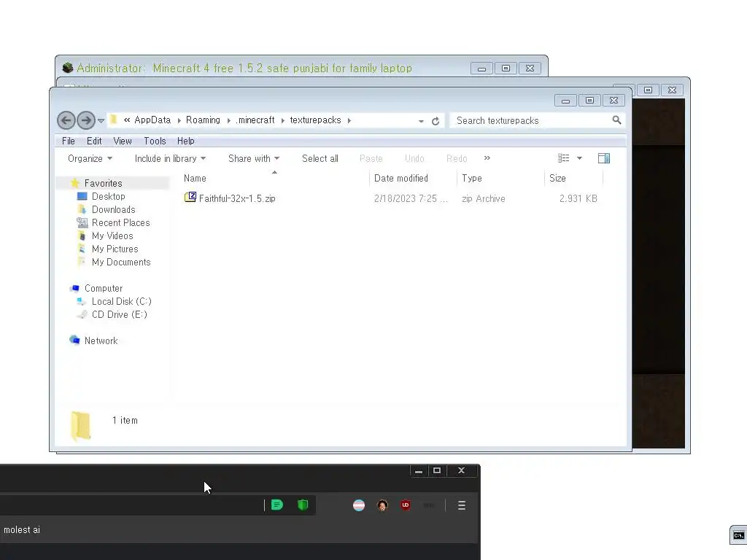The image size is (747, 560).
Task: Click Roaming in the breadcrumb path
Action: coord(203,120)
